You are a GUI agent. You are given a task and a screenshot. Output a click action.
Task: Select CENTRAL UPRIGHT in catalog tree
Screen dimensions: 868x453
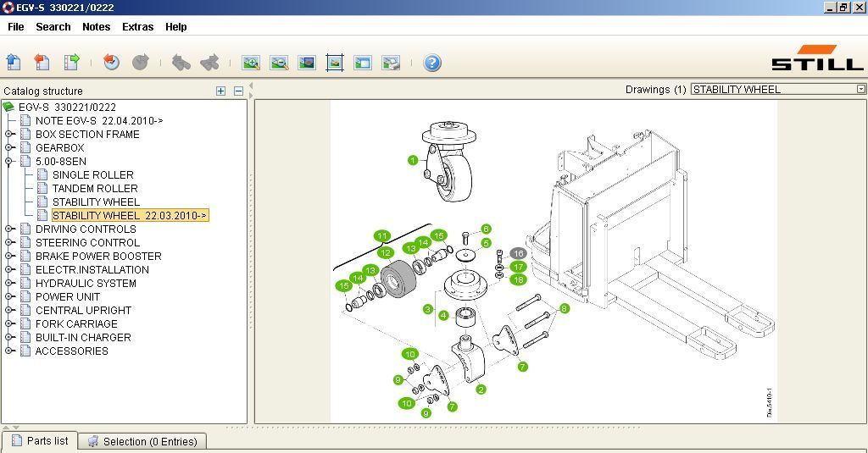click(x=84, y=310)
